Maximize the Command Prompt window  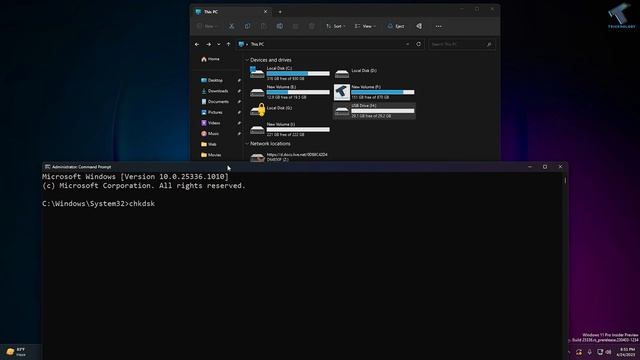[x=545, y=167]
